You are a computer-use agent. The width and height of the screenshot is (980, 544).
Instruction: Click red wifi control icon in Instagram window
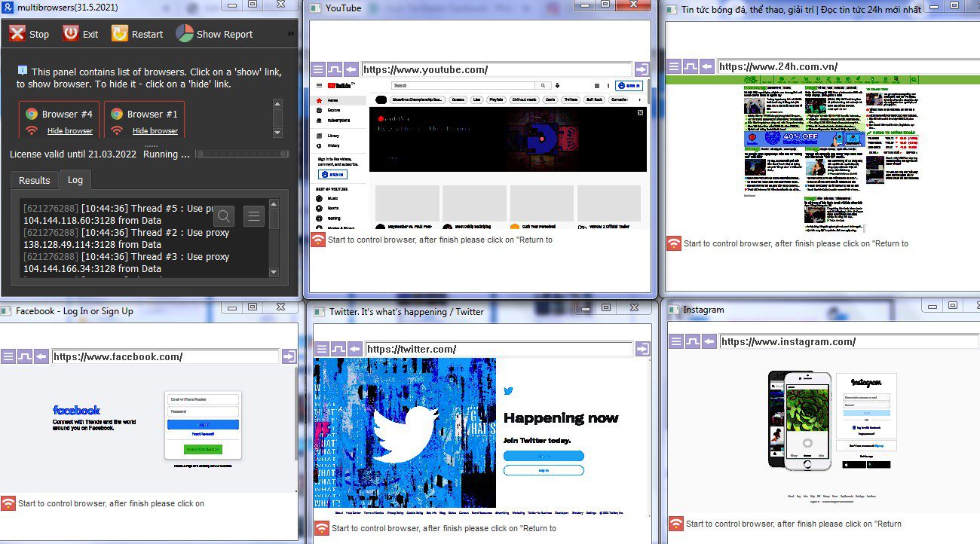click(x=675, y=524)
